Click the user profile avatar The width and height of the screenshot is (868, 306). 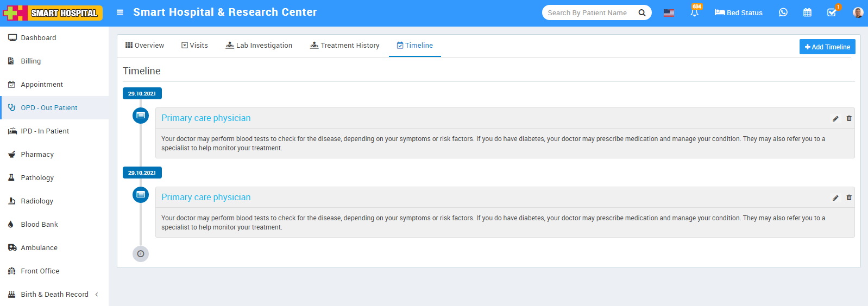tap(858, 12)
